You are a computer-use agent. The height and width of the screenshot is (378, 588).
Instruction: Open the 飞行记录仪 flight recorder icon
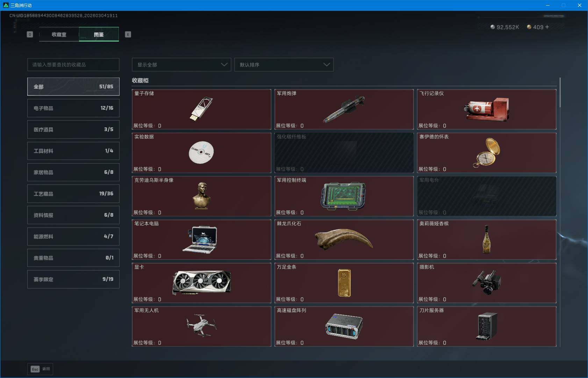486,109
